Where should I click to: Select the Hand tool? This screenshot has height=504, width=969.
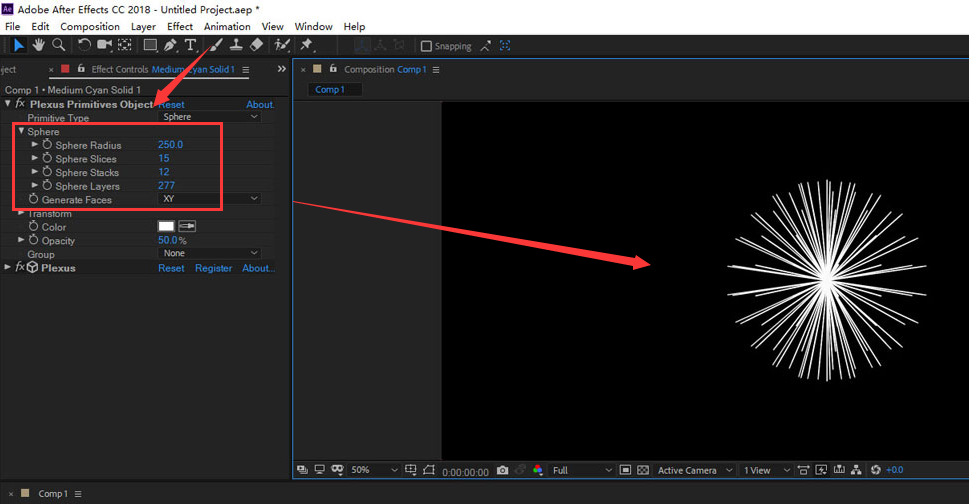point(38,45)
